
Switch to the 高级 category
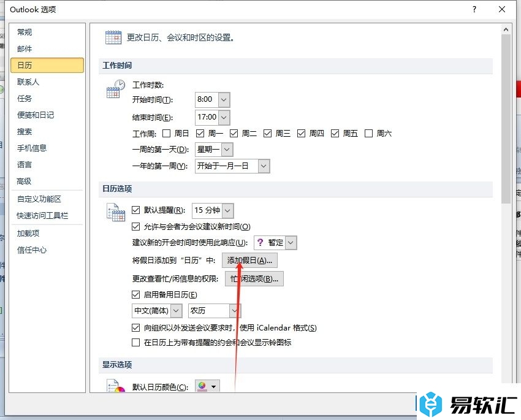(47, 181)
